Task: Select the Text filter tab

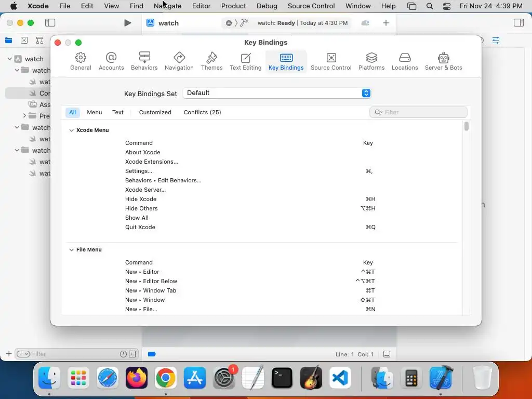Action: tap(118, 112)
